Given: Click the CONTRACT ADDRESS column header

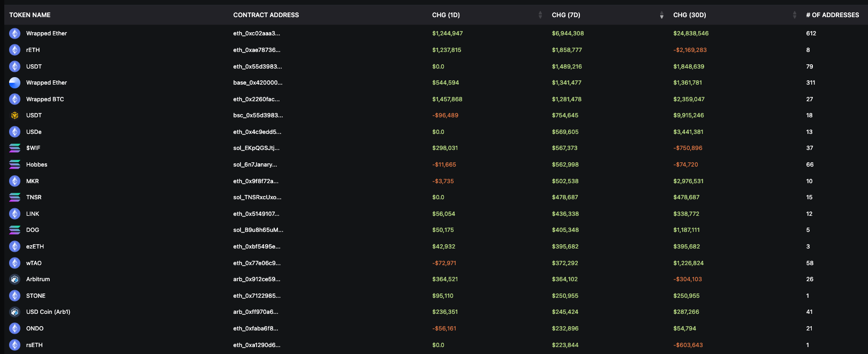Looking at the screenshot, I should click(266, 15).
